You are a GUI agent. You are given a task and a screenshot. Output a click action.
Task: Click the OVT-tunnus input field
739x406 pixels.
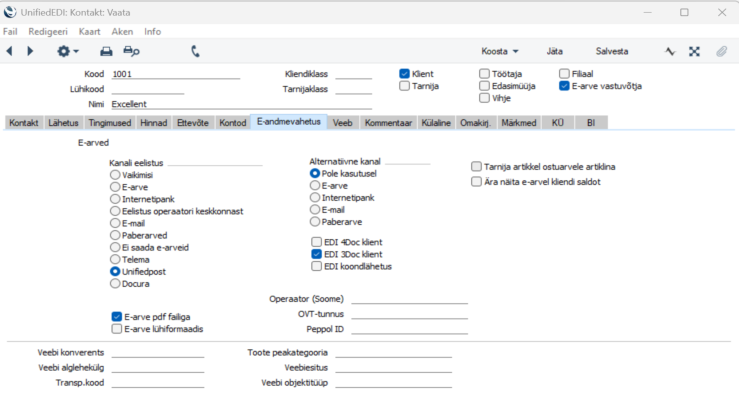(x=410, y=314)
